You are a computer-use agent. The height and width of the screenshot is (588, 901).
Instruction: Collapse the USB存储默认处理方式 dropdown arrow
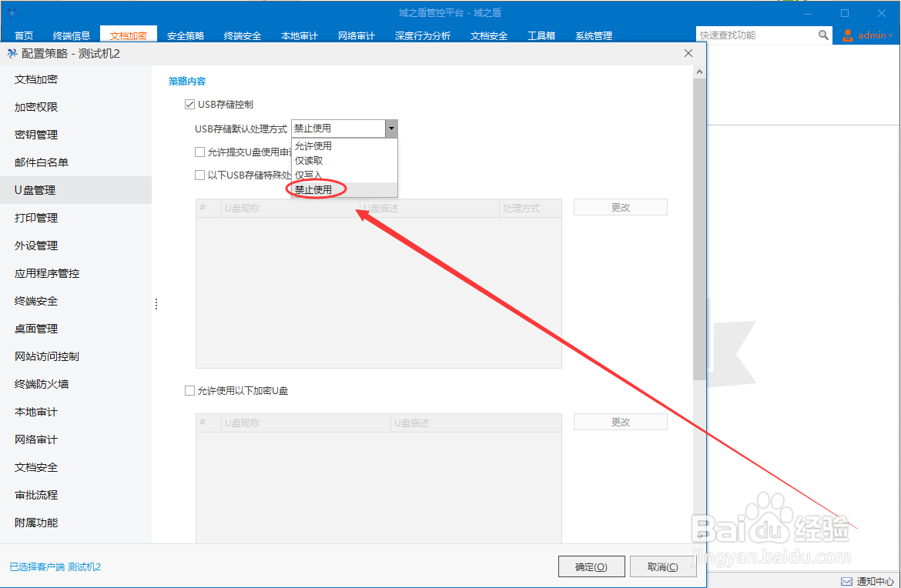click(390, 128)
